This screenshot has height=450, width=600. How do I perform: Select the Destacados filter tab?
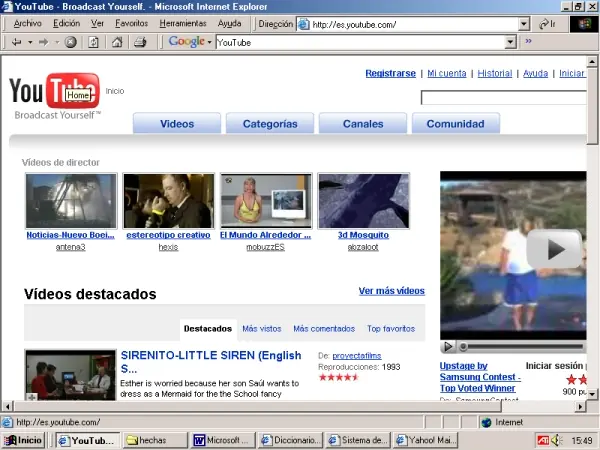tap(208, 329)
